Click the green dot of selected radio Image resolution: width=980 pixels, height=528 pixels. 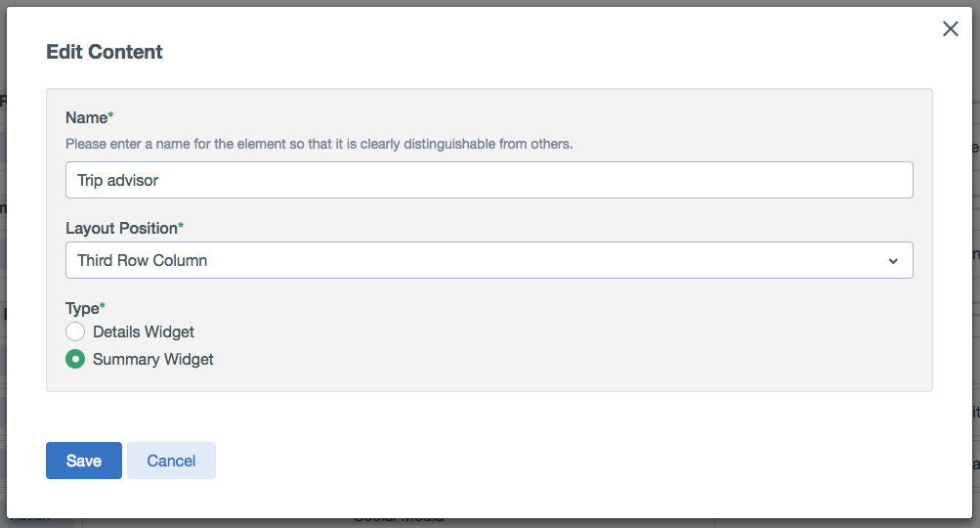(75, 359)
